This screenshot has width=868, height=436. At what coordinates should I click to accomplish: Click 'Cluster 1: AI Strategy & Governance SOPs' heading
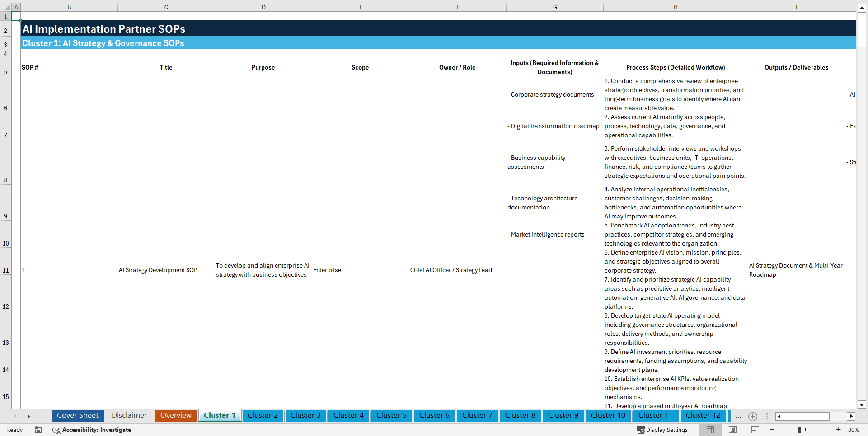[x=103, y=43]
